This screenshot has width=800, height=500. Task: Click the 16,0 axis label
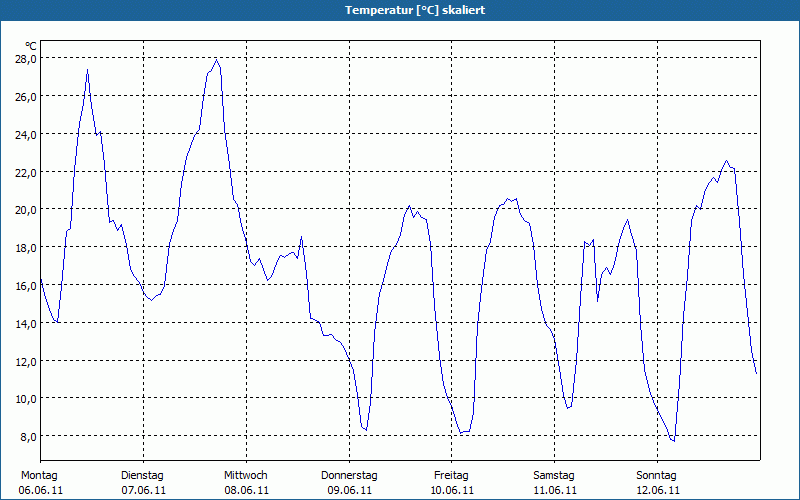pyautogui.click(x=26, y=286)
